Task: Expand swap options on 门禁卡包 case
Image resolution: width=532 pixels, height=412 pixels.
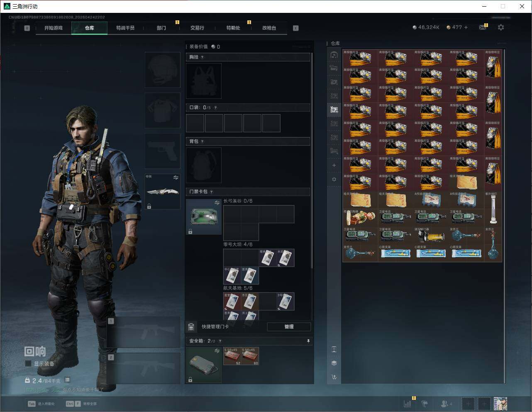Action: 217,203
